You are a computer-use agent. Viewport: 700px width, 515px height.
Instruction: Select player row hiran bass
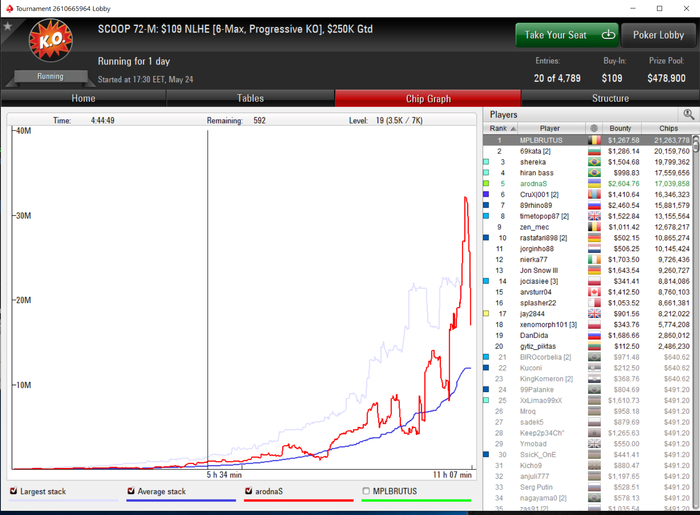click(588, 173)
